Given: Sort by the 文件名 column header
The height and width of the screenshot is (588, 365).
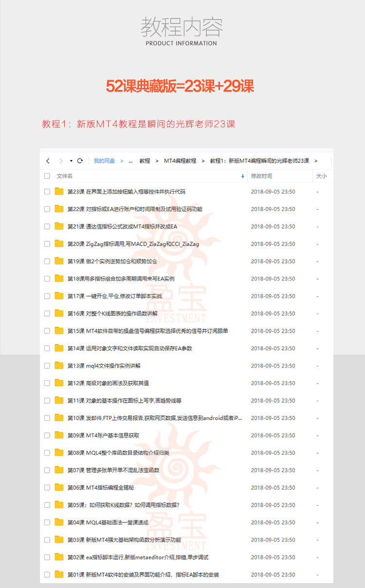Looking at the screenshot, I should pyautogui.click(x=65, y=176).
